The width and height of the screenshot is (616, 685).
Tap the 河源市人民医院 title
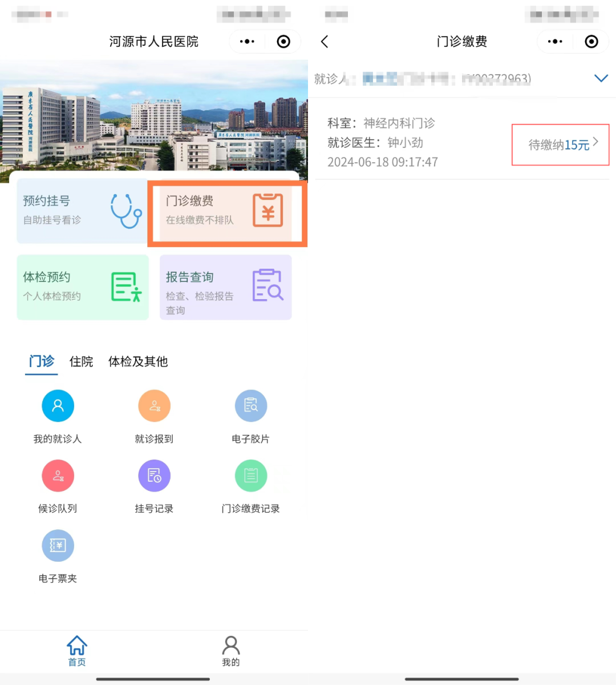[154, 42]
